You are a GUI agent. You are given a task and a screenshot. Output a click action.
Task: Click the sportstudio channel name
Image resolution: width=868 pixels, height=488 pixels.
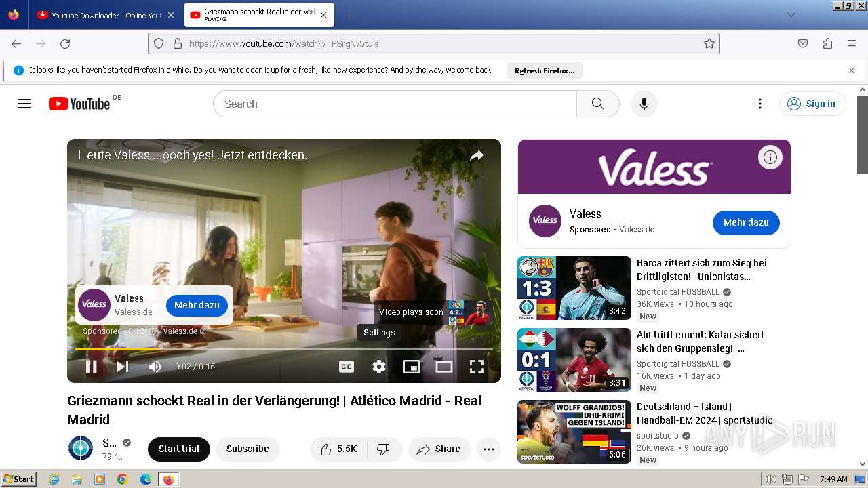point(658,436)
